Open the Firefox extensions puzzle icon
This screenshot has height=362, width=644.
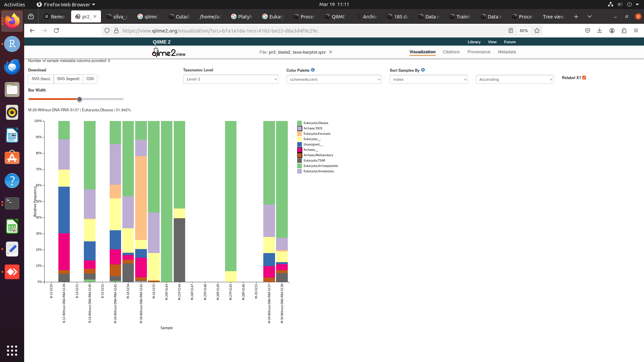[624, 31]
